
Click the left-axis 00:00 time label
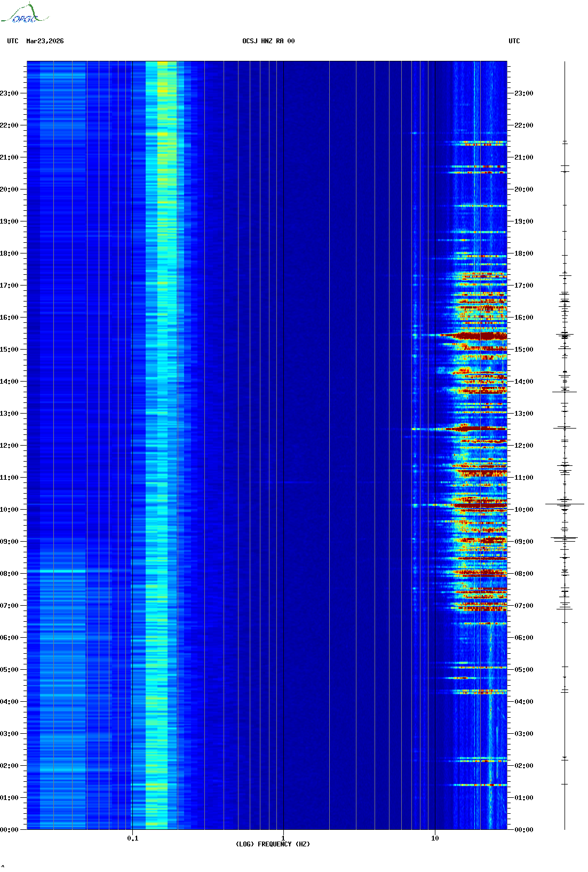coord(9,830)
